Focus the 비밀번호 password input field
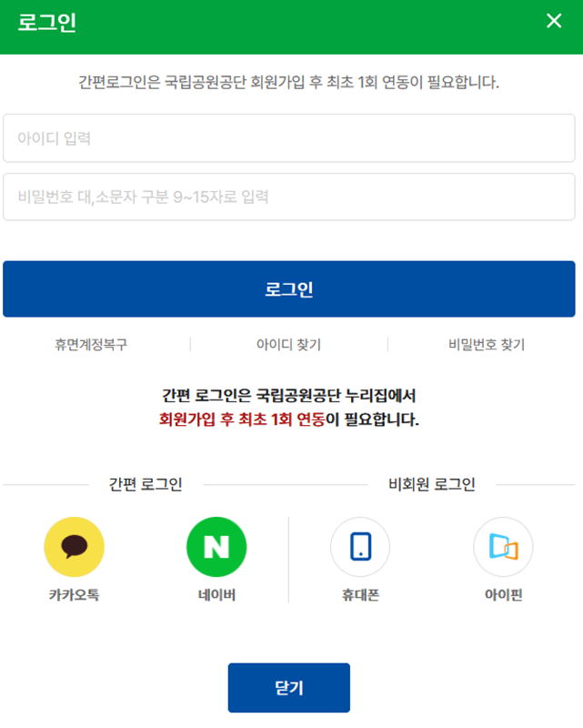The height and width of the screenshot is (728, 583). pos(288,197)
